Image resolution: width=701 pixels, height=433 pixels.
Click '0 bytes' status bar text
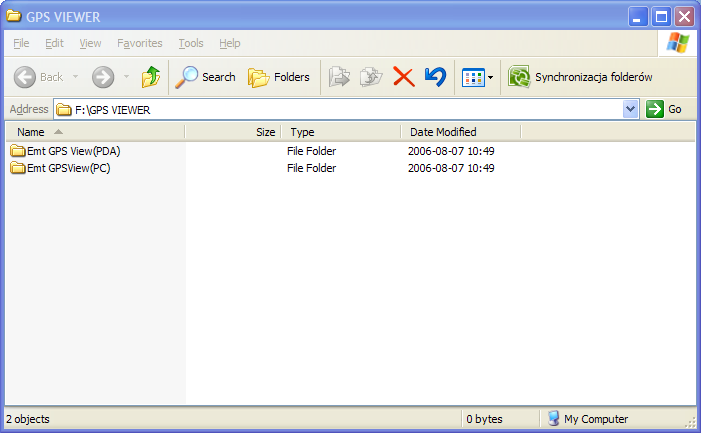pos(484,419)
